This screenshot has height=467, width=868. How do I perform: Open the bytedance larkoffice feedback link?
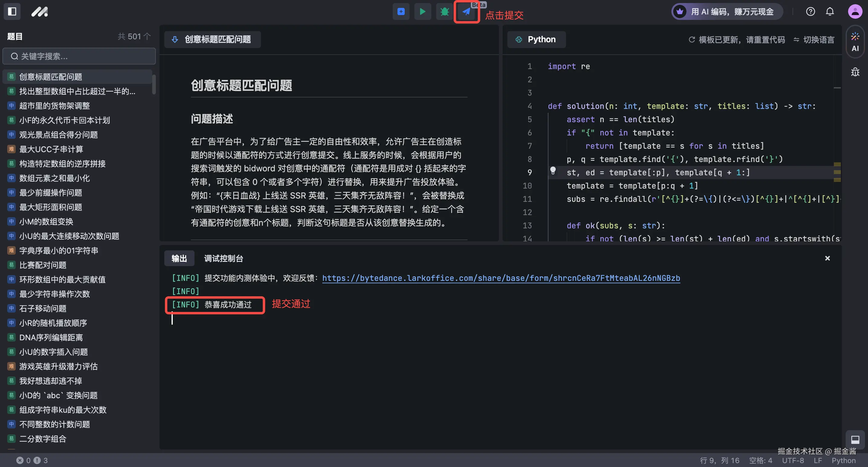501,278
